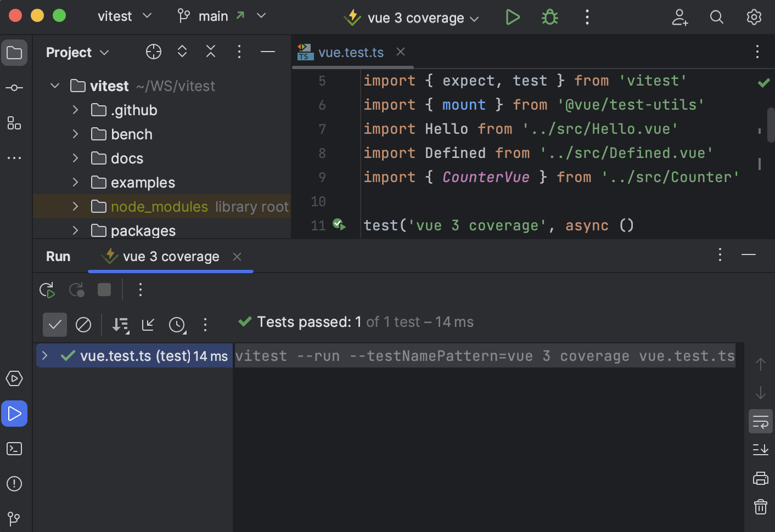775x532 pixels.
Task: Toggle the show passed tests filter
Action: [x=54, y=325]
